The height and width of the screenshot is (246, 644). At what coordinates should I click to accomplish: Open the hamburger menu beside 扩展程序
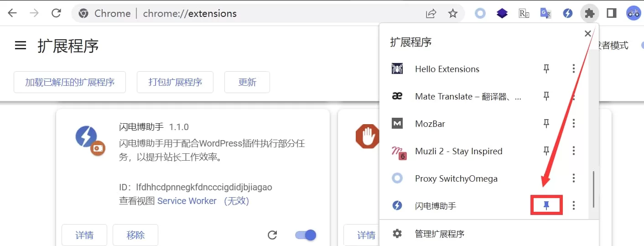point(21,46)
